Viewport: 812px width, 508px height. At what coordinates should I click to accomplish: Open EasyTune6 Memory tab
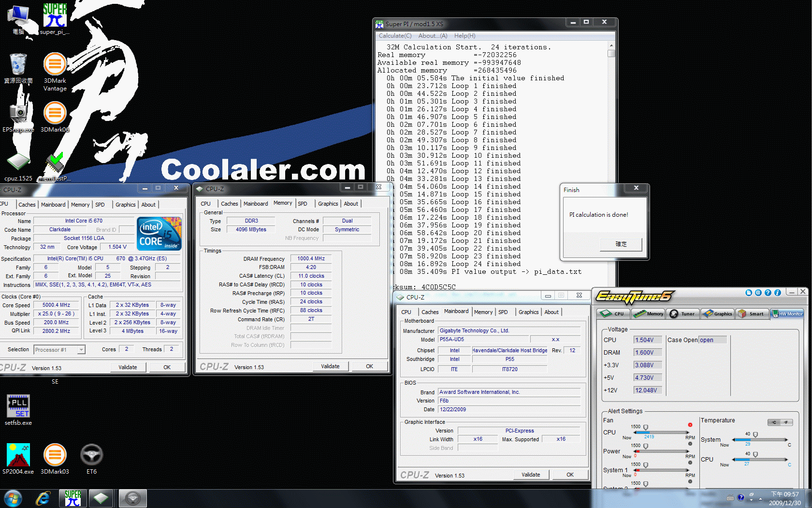pyautogui.click(x=648, y=314)
